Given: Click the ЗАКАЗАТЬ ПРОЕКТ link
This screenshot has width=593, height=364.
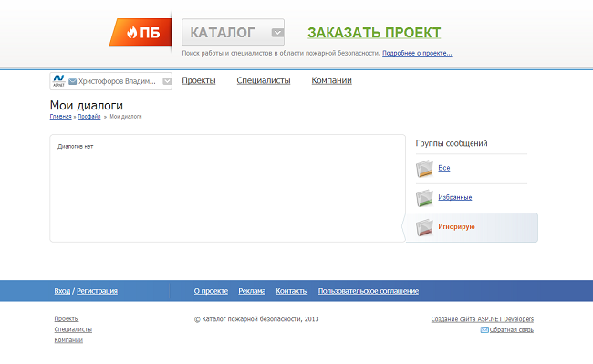Looking at the screenshot, I should point(374,33).
